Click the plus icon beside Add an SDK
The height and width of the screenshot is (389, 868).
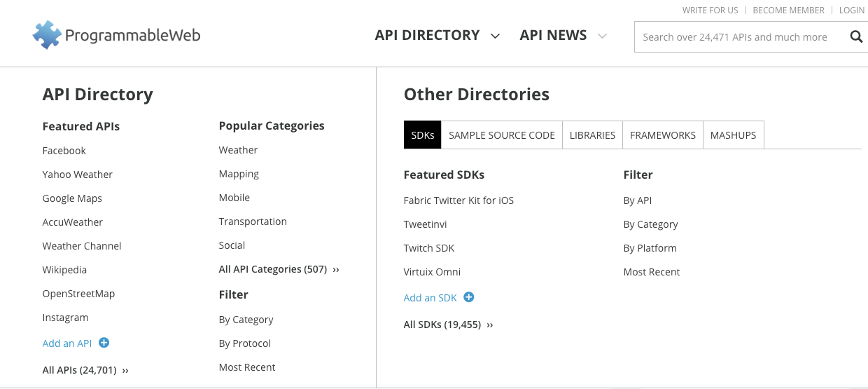click(x=469, y=297)
